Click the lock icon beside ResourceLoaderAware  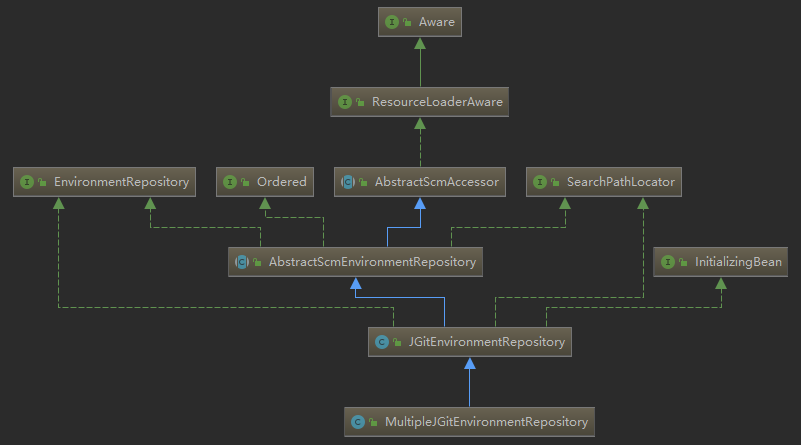pos(360,102)
